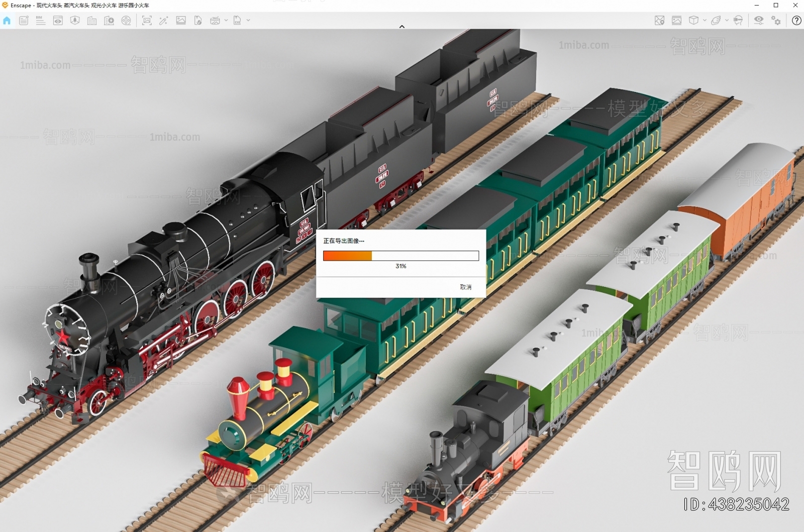Click the magic wand enhancement tool
The image size is (804, 532).
pos(163,21)
